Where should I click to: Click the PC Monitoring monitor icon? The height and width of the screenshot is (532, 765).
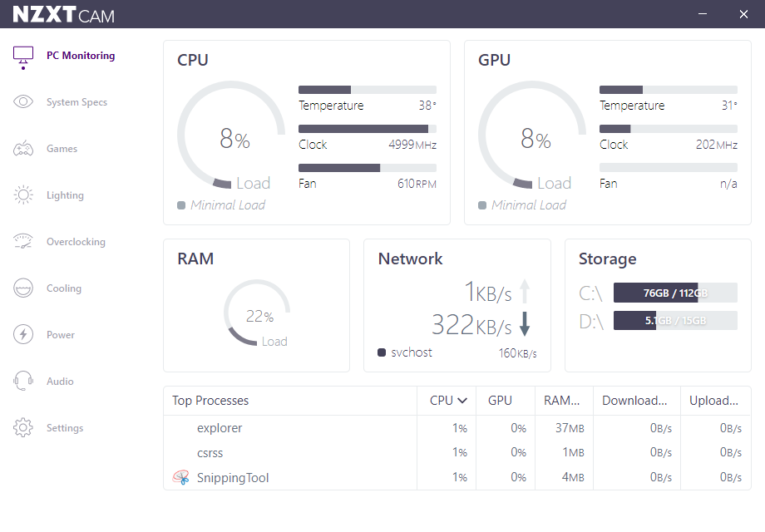coord(23,56)
